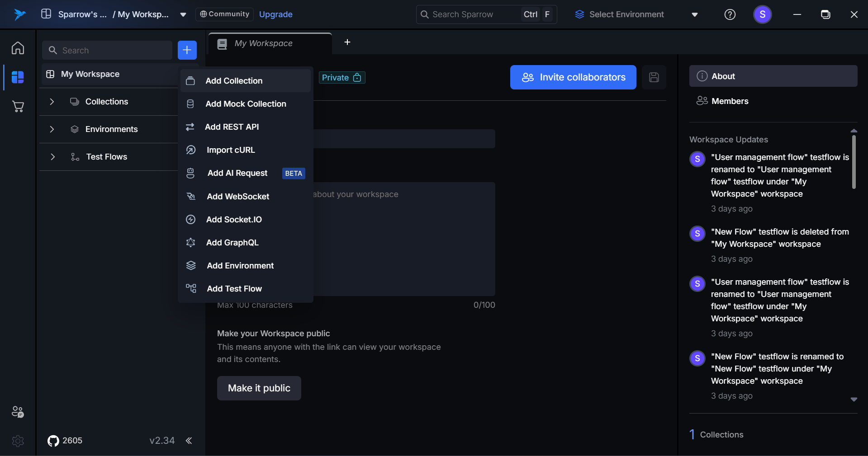Open the Marketplace cart icon
868x456 pixels.
pos(18,107)
